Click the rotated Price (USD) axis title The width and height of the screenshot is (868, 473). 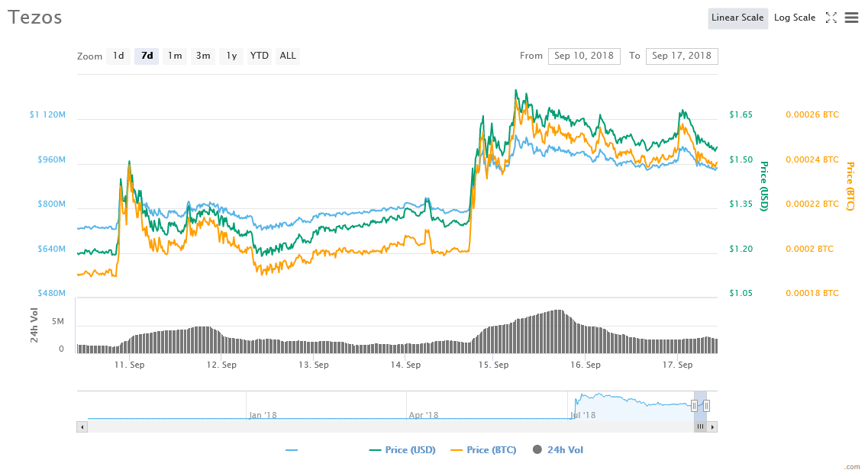pyautogui.click(x=764, y=186)
